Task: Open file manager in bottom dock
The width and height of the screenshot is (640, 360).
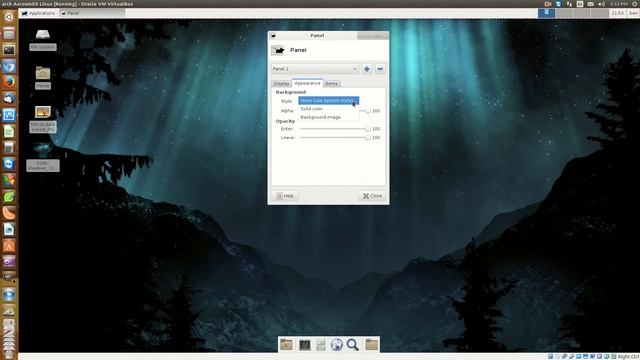Action: pos(287,344)
